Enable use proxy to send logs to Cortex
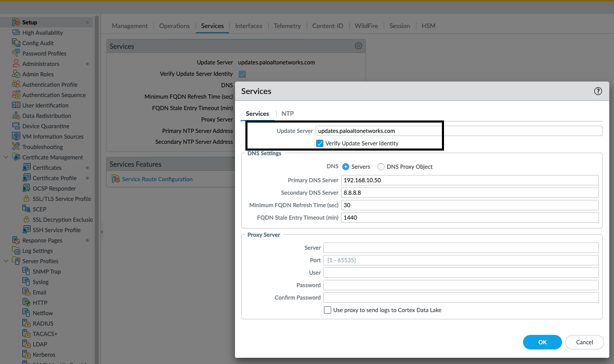 pyautogui.click(x=328, y=310)
